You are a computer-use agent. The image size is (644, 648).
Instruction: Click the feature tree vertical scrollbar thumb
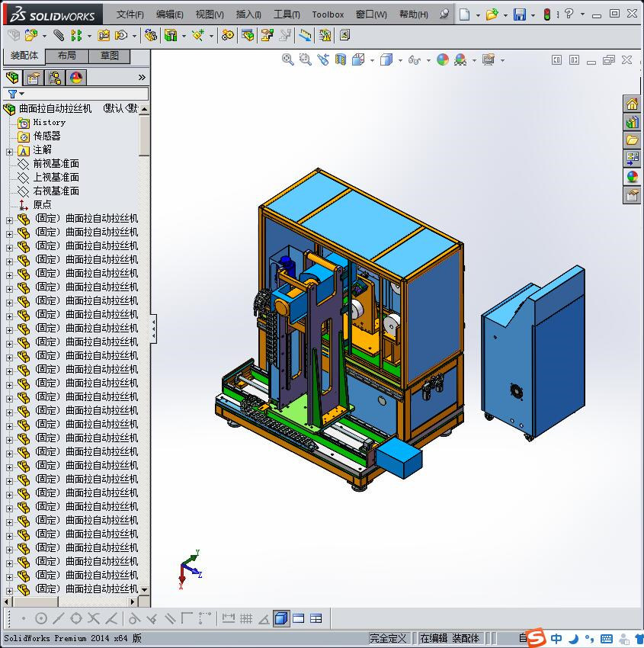[144, 136]
